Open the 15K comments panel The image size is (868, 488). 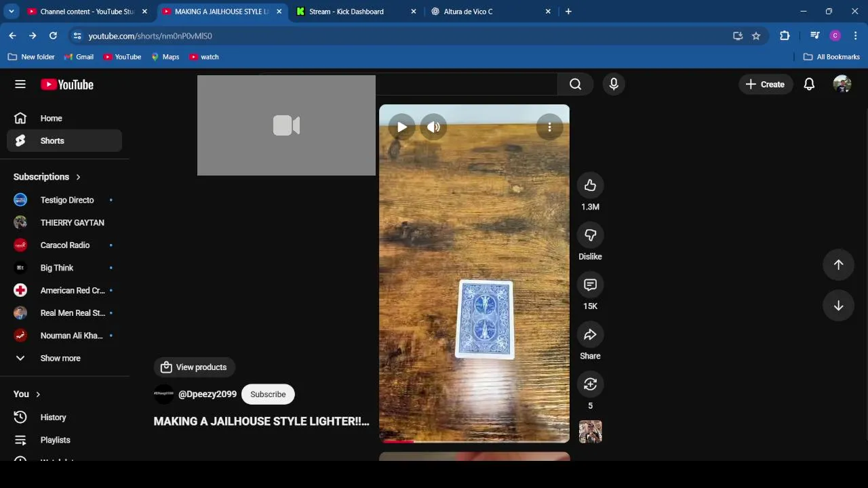pyautogui.click(x=590, y=285)
